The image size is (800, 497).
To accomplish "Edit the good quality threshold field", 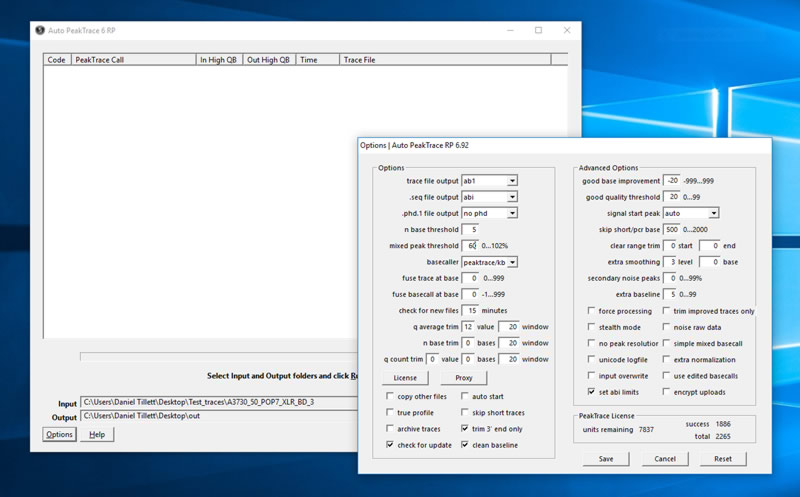I will tap(671, 197).
